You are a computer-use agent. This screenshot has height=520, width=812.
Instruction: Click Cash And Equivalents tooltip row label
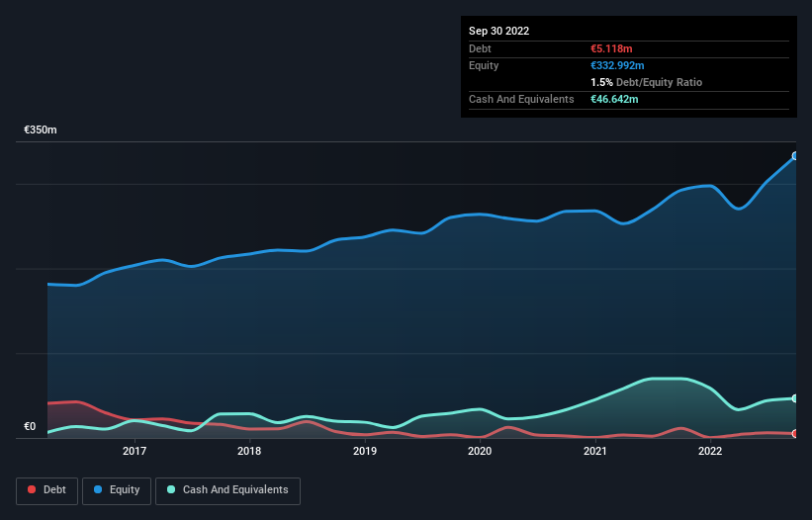(x=521, y=100)
